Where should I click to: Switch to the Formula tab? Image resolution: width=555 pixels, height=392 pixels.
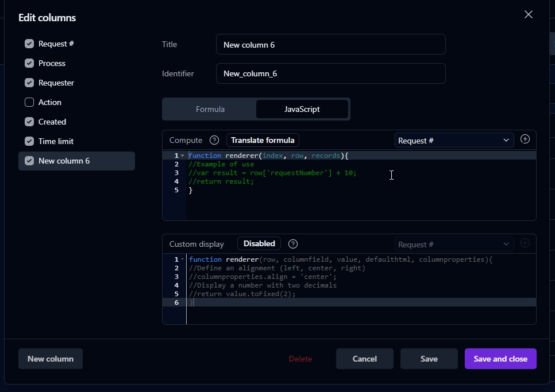[x=210, y=109]
